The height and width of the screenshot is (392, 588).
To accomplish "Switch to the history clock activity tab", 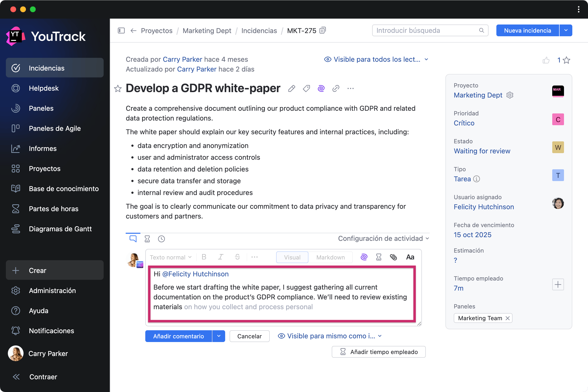I will [161, 239].
